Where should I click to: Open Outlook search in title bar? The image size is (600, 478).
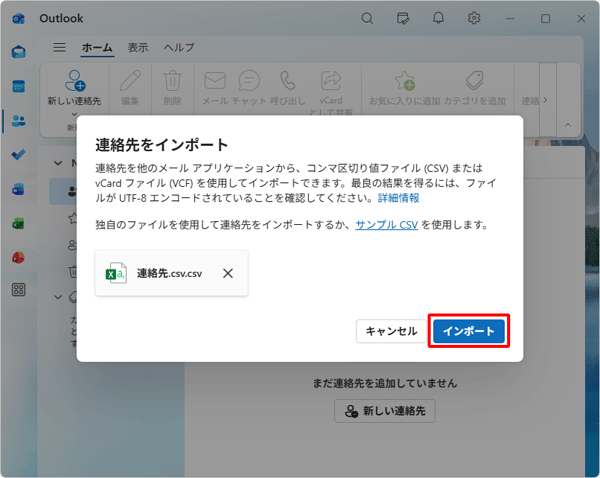tap(367, 18)
